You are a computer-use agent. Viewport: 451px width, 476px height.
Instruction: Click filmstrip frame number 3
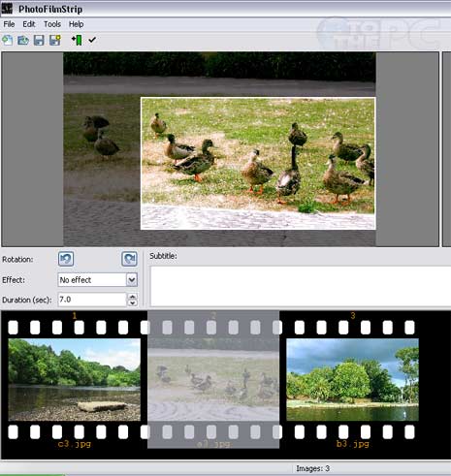[353, 316]
